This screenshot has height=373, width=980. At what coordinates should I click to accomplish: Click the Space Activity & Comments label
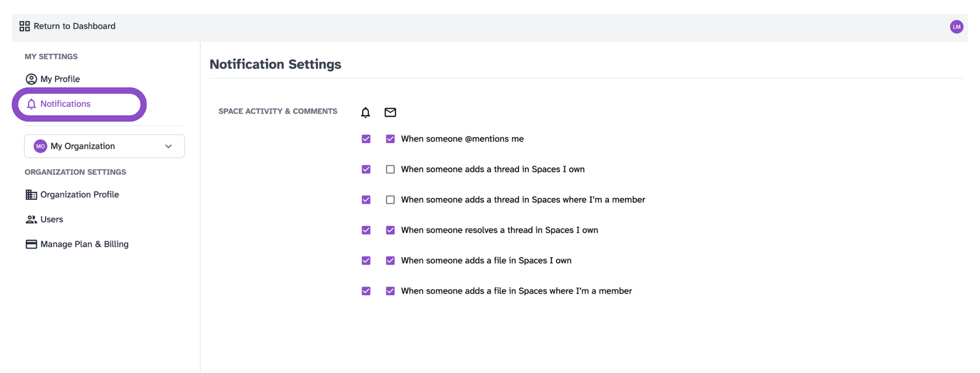278,111
